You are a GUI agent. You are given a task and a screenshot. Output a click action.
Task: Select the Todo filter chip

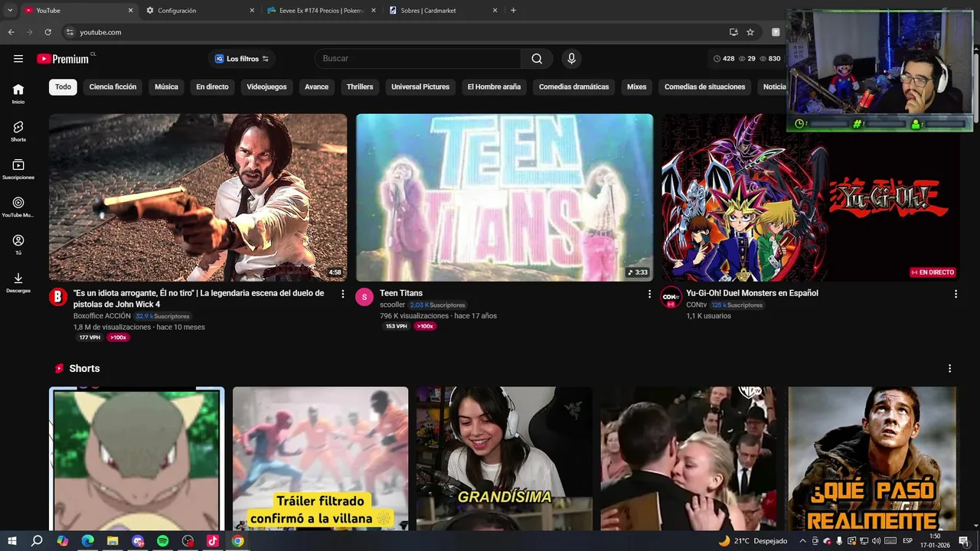(x=63, y=86)
